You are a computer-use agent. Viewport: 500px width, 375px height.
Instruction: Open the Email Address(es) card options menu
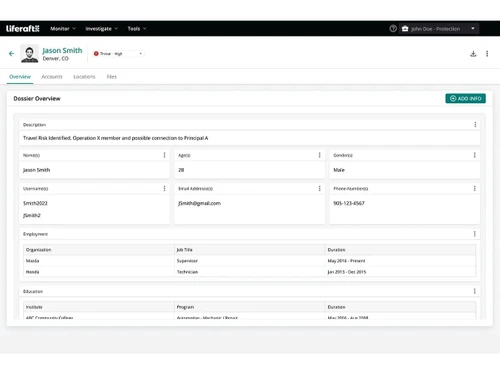319,188
